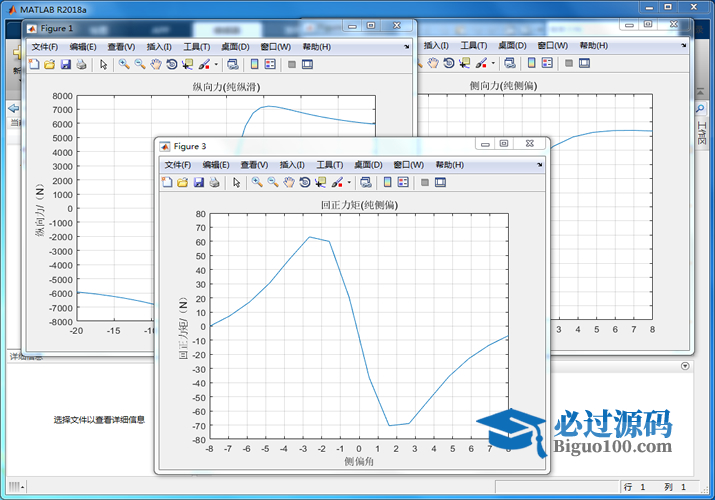Open brush color dropdown in Figure 3

(x=349, y=182)
